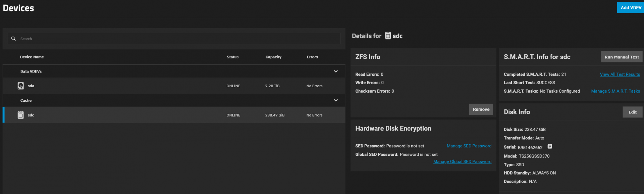The image size is (644, 194).
Task: Click the ONLINE status of sda
Action: click(233, 86)
